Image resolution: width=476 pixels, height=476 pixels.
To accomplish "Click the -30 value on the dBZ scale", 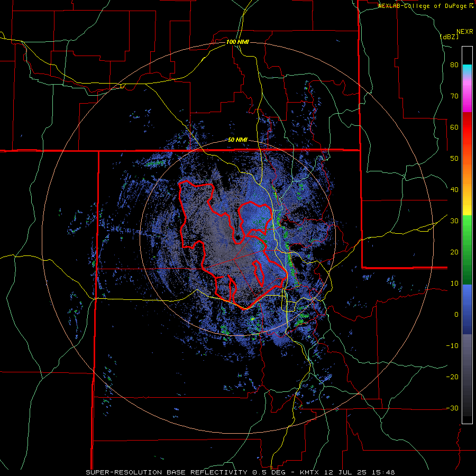I will click(452, 408).
